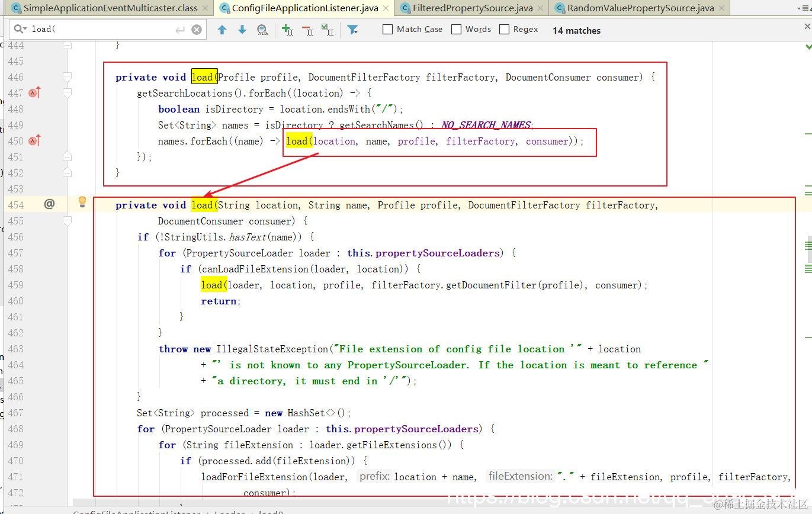Click inside the search input field
The width and height of the screenshot is (812, 514).
point(107,30)
